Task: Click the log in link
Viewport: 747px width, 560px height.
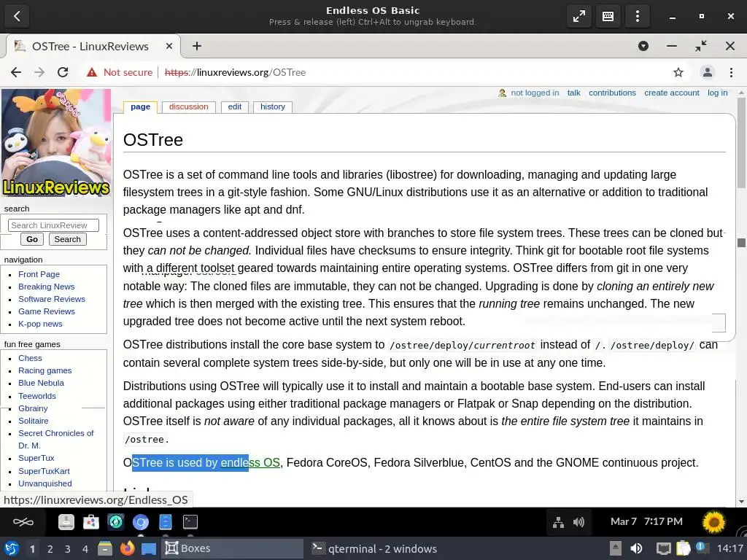Action: tap(718, 93)
